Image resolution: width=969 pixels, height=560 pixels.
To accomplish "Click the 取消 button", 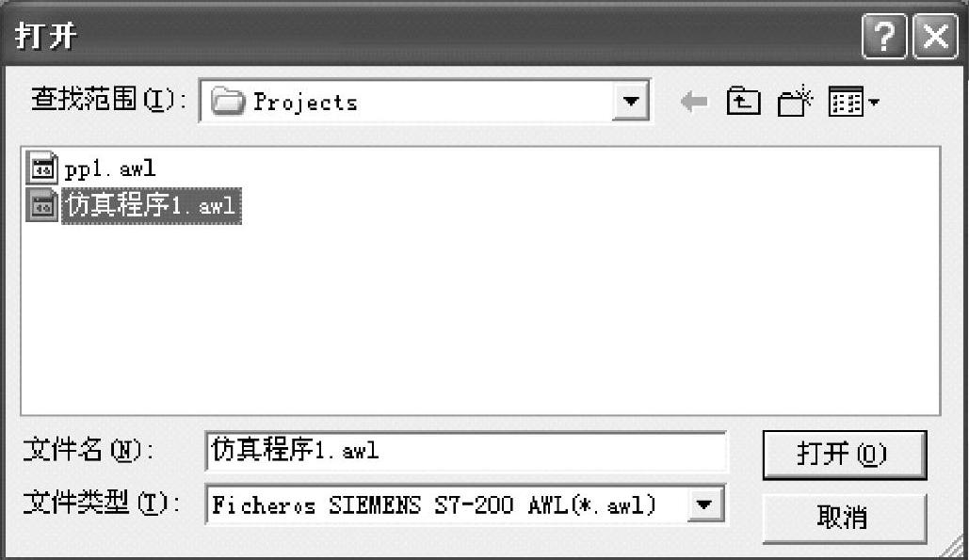I will [845, 518].
